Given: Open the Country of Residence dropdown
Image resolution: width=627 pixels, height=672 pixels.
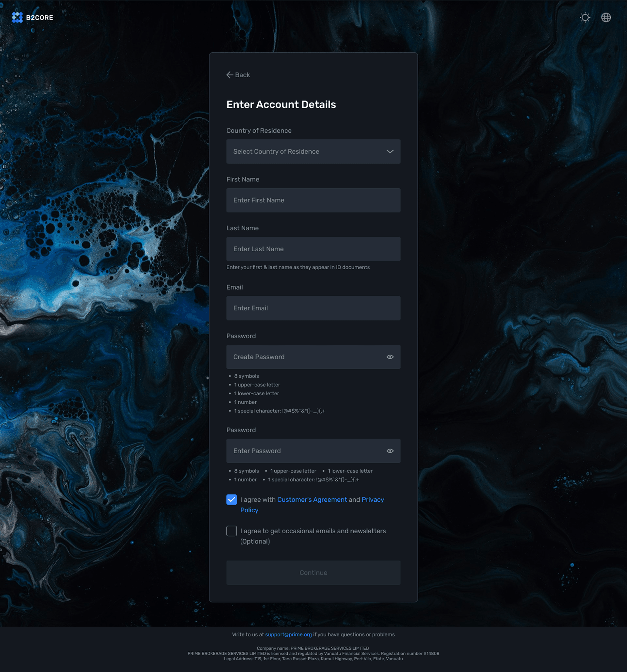Looking at the screenshot, I should click(x=313, y=151).
